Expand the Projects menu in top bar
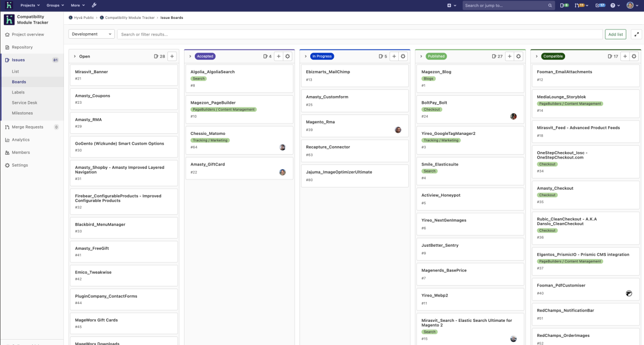The width and height of the screenshot is (644, 345). click(x=31, y=5)
